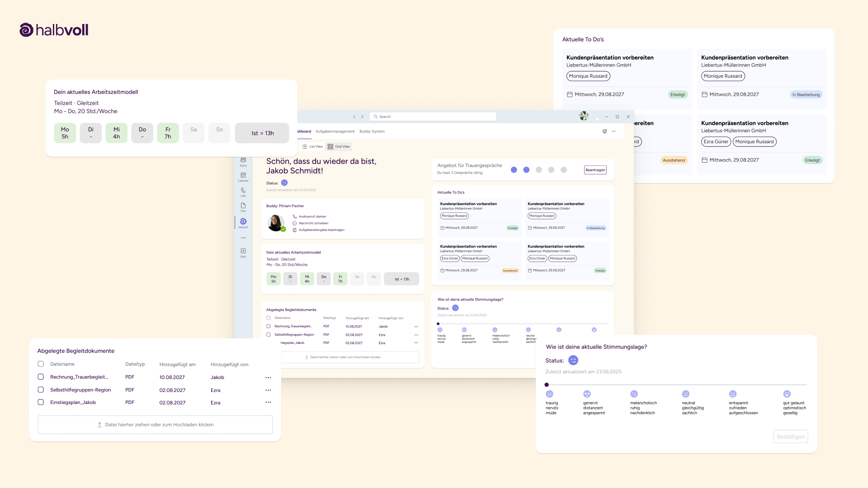Select the 'entspannt' mood on the slider

click(733, 394)
